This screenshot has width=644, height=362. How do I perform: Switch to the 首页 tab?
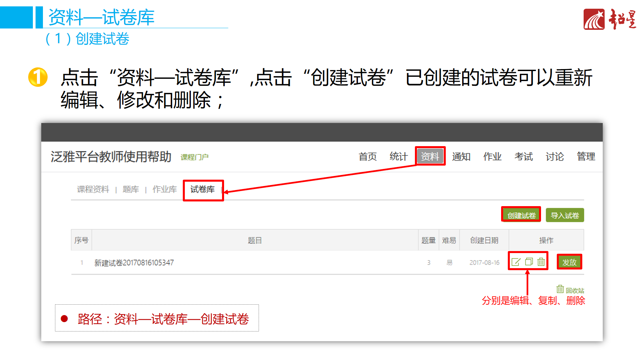point(368,157)
